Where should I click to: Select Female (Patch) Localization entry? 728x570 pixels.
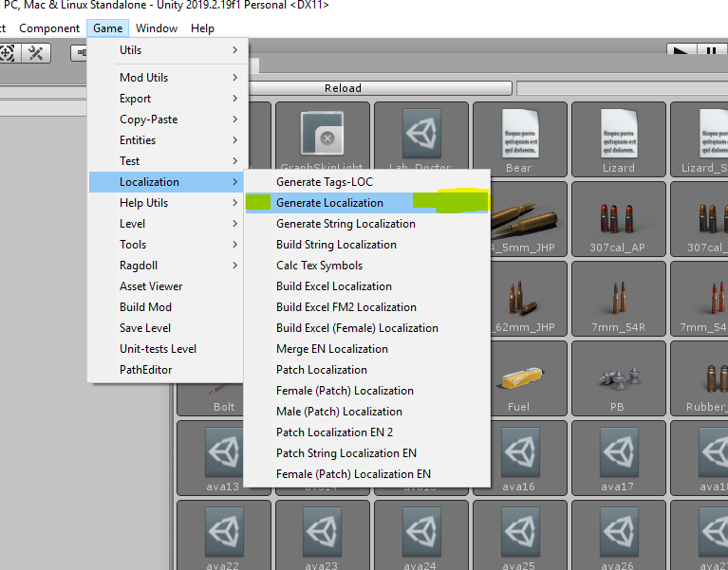coord(366,391)
